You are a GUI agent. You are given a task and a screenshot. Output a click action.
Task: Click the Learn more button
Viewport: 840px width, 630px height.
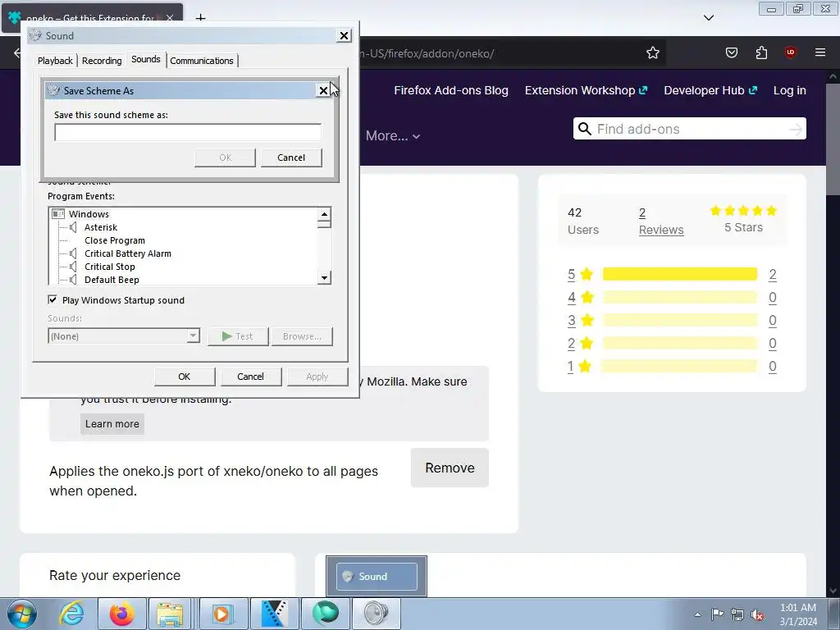point(112,424)
